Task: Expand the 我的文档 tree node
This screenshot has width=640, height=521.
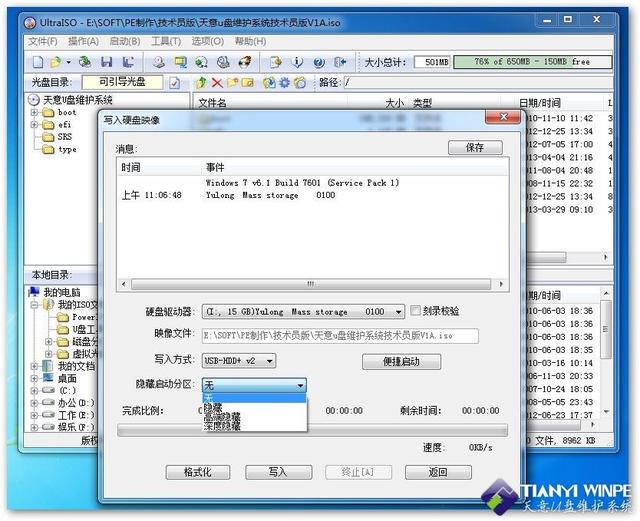Action: click(35, 366)
